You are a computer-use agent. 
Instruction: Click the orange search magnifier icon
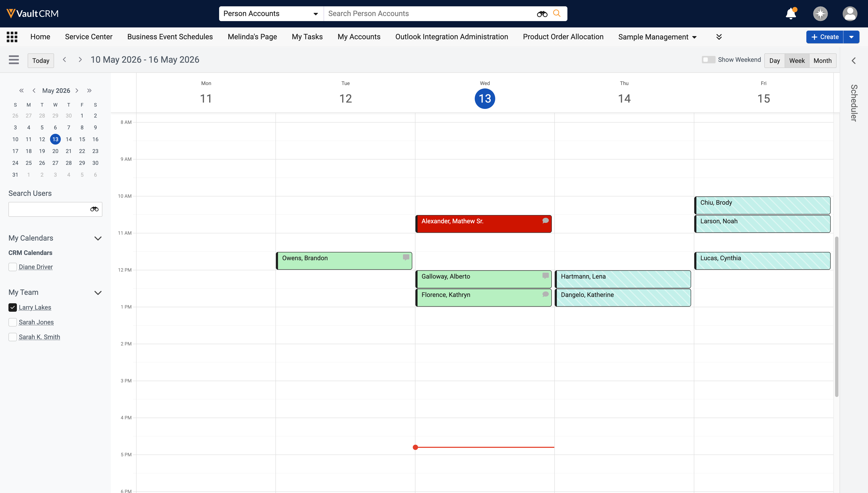557,14
